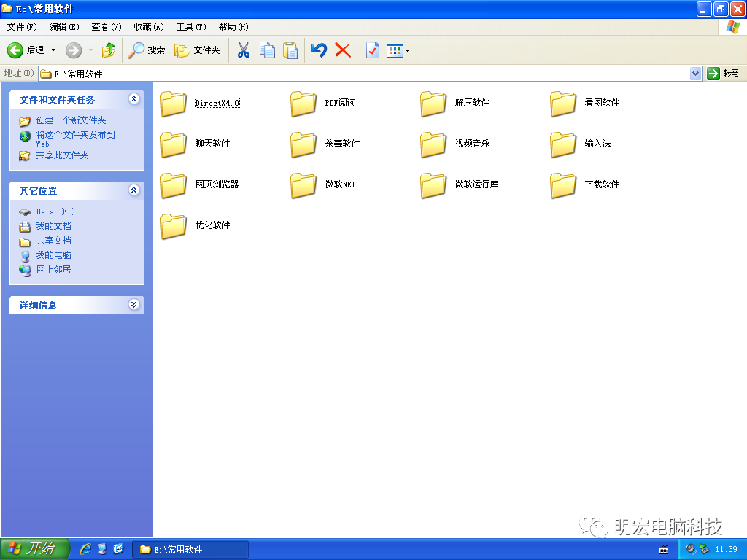The width and height of the screenshot is (747, 560).
Task: Click the Undo arrow toolbar icon
Action: (x=319, y=50)
